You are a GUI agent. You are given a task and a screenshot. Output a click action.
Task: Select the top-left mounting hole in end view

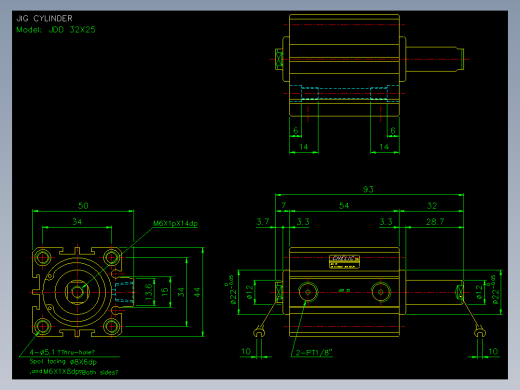(x=43, y=258)
